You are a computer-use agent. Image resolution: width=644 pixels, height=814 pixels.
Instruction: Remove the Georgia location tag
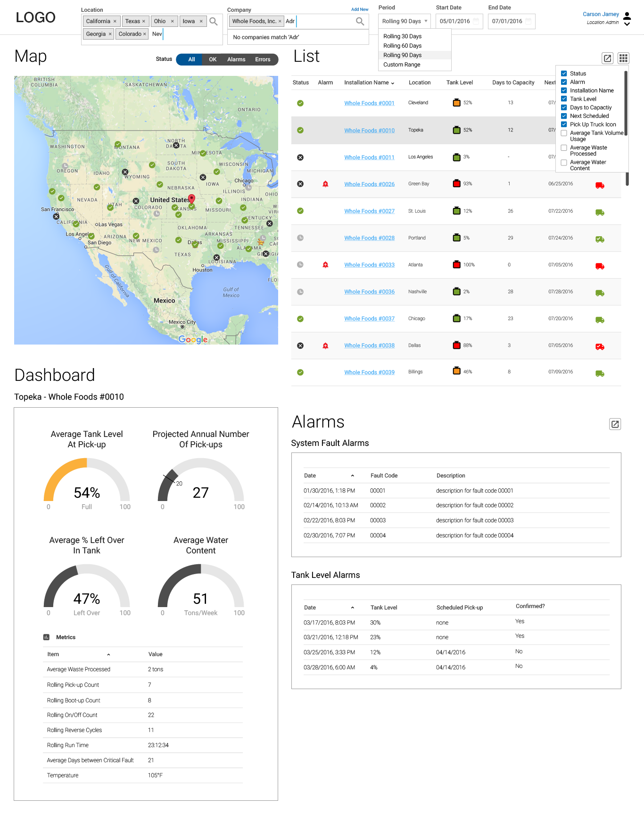pyautogui.click(x=110, y=34)
